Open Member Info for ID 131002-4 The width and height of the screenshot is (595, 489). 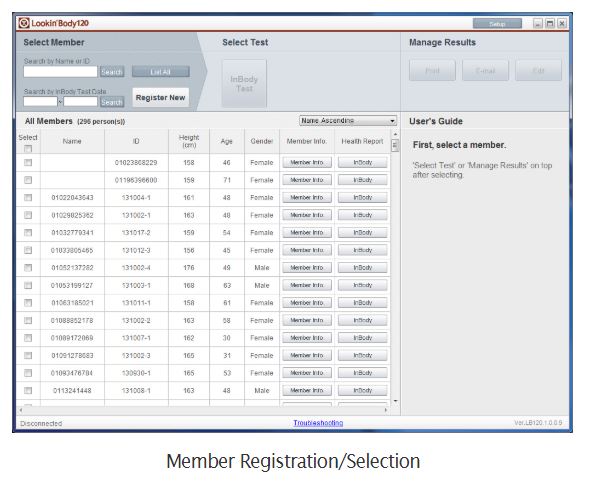307,268
